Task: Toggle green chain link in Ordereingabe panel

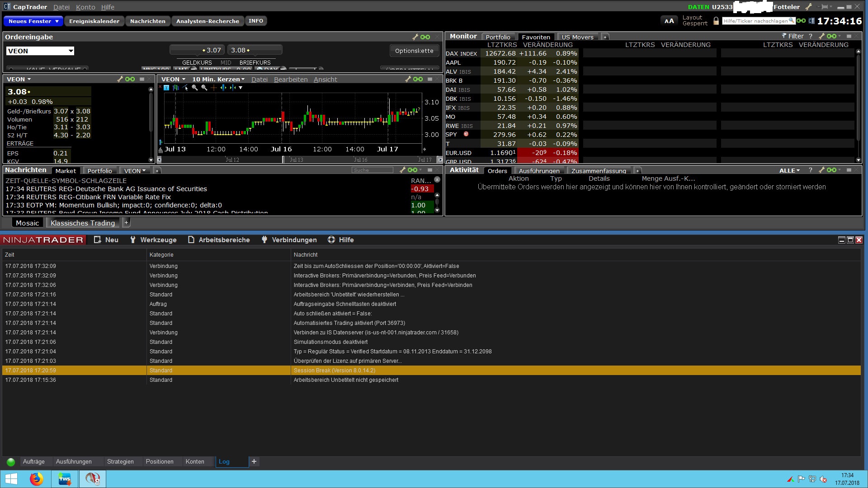Action: (425, 37)
